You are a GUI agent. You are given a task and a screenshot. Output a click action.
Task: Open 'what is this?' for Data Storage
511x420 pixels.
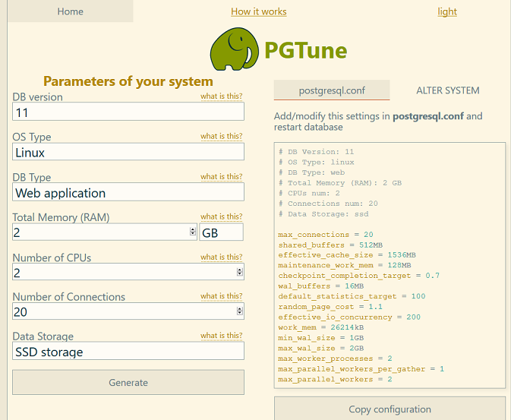[221, 336]
